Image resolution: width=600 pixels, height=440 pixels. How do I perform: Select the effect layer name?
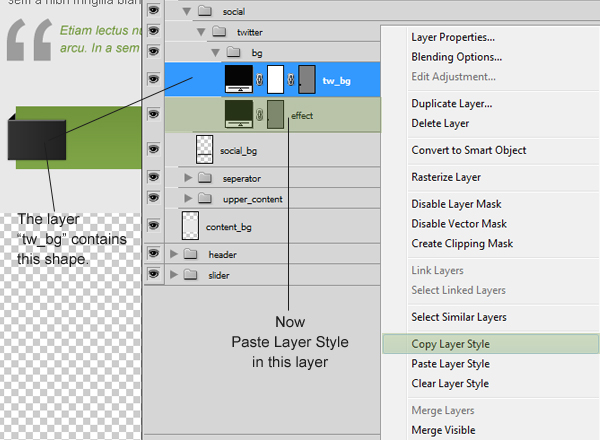coord(302,116)
